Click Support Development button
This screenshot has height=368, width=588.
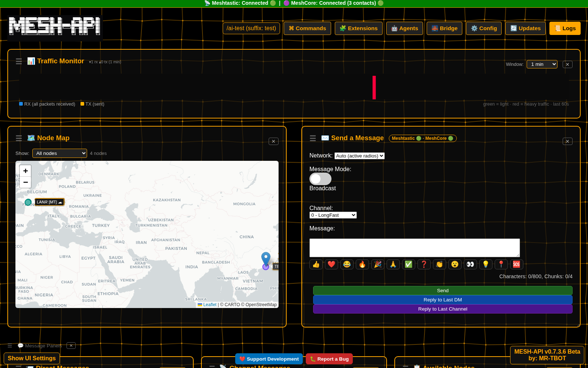269,359
